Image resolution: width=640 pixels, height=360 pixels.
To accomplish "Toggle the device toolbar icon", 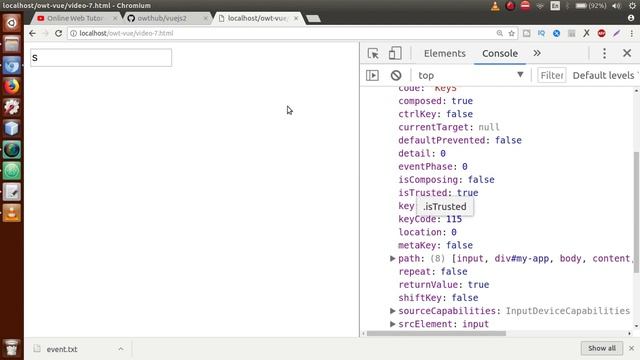I will click(395, 53).
